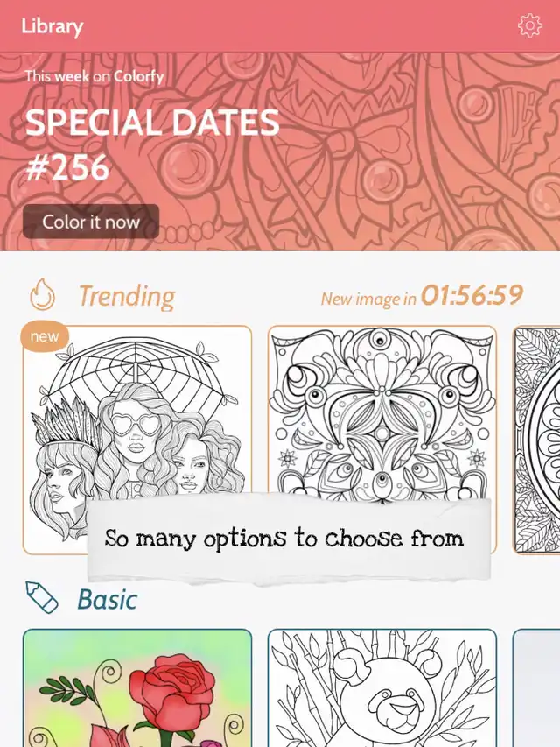
Task: Tap the orange "new" badge
Action: tap(45, 336)
